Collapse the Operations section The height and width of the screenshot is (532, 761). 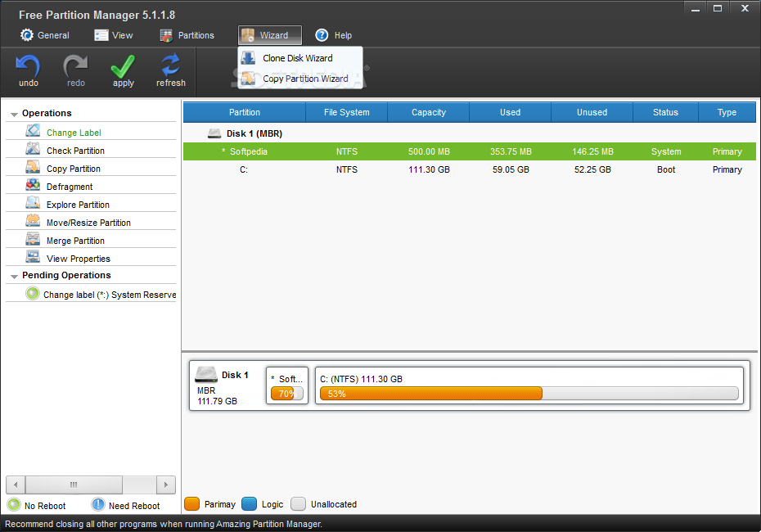pyautogui.click(x=14, y=115)
